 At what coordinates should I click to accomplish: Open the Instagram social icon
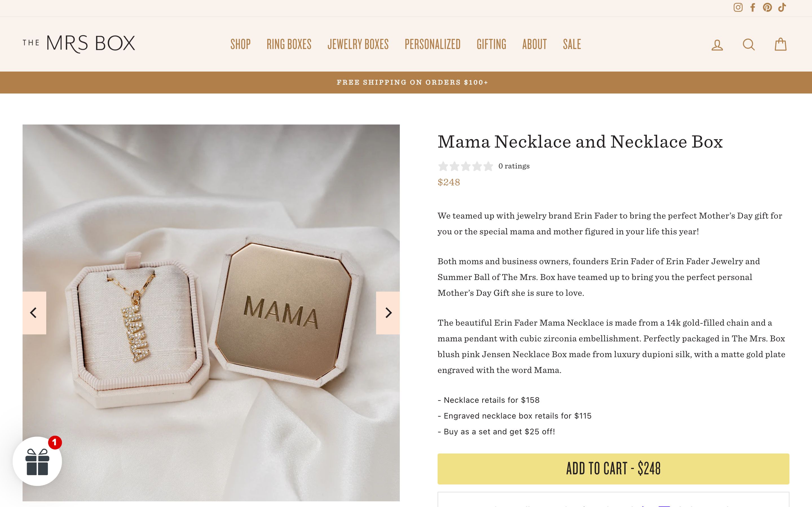click(x=738, y=7)
